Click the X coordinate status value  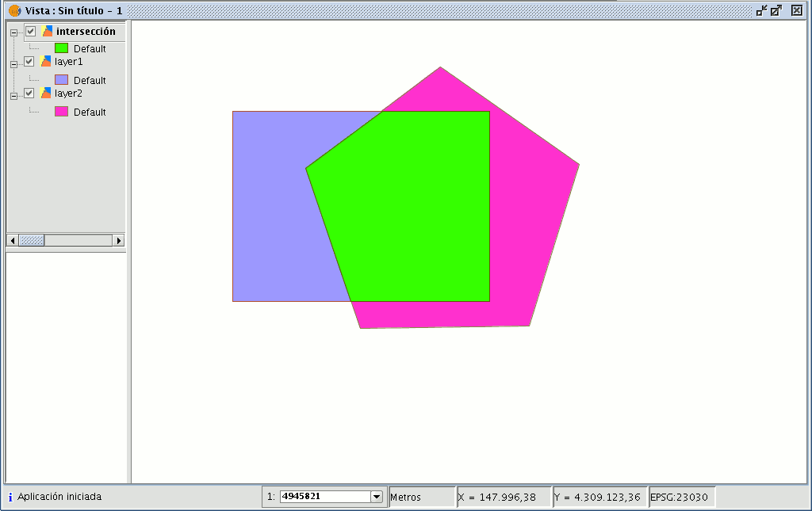click(x=504, y=497)
